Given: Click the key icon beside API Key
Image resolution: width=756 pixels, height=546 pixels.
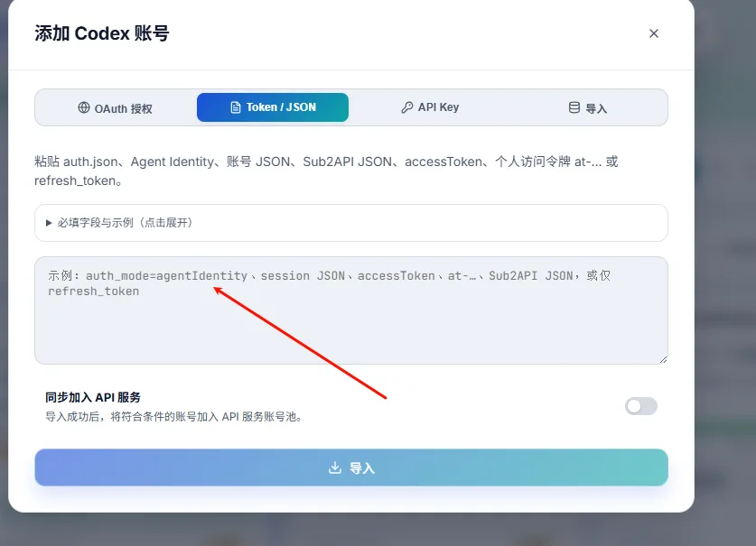Looking at the screenshot, I should (x=407, y=107).
